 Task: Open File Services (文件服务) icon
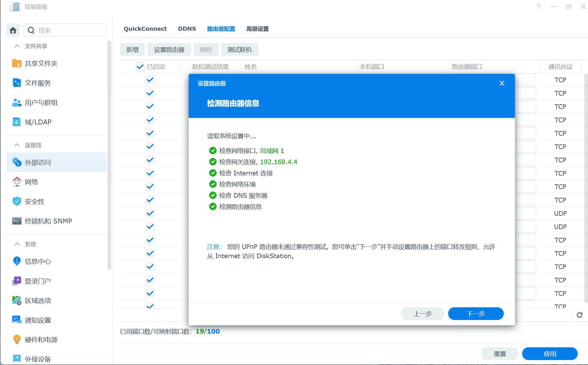point(17,83)
